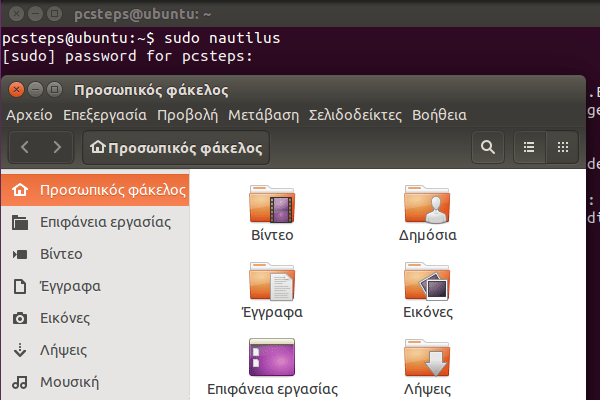Open search with the magnifier icon

tap(488, 147)
